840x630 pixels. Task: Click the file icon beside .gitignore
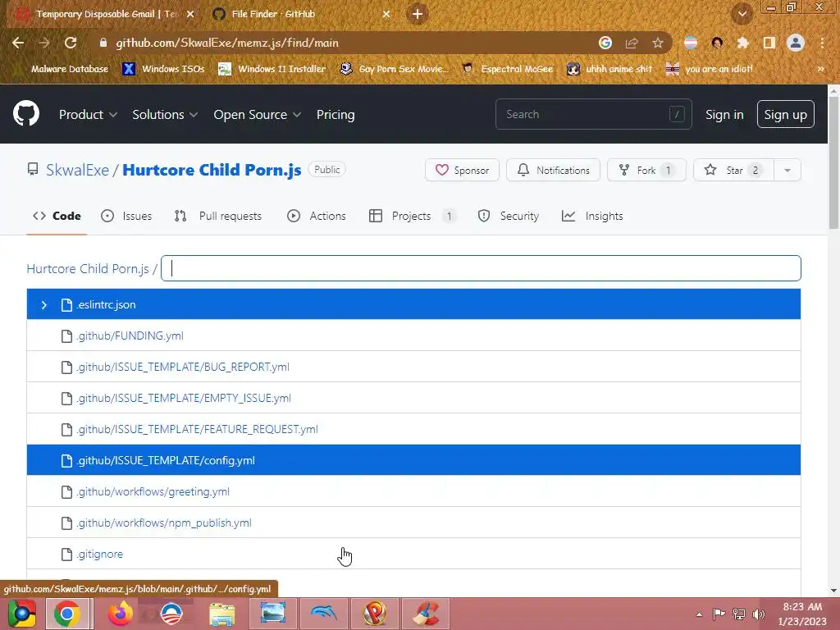click(x=66, y=554)
